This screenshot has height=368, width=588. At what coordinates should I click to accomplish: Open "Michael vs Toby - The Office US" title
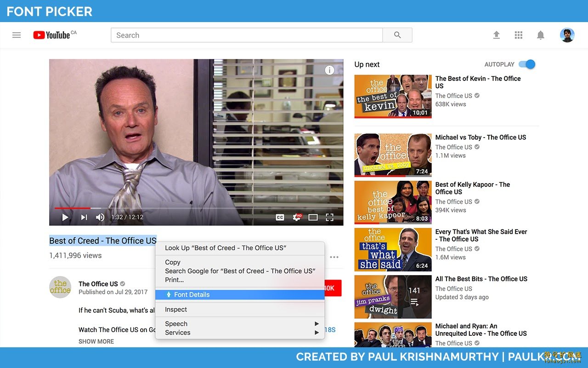click(x=481, y=138)
